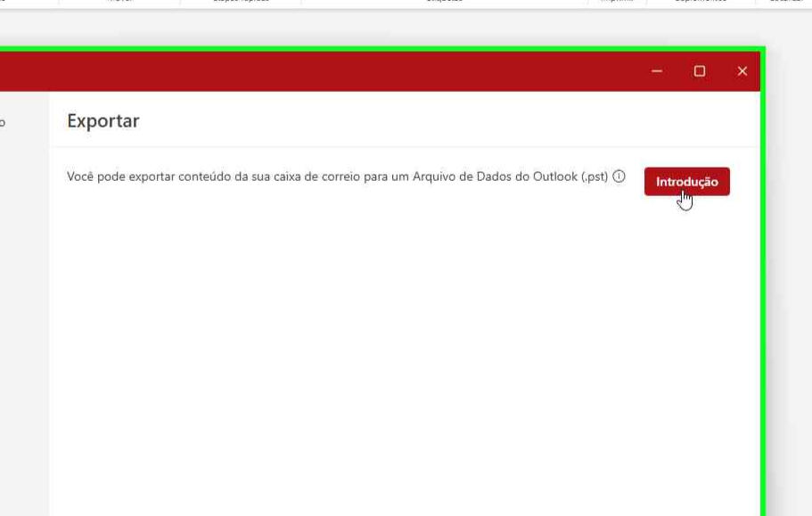812x516 pixels.
Task: Maximize the settings window
Action: pyautogui.click(x=700, y=71)
